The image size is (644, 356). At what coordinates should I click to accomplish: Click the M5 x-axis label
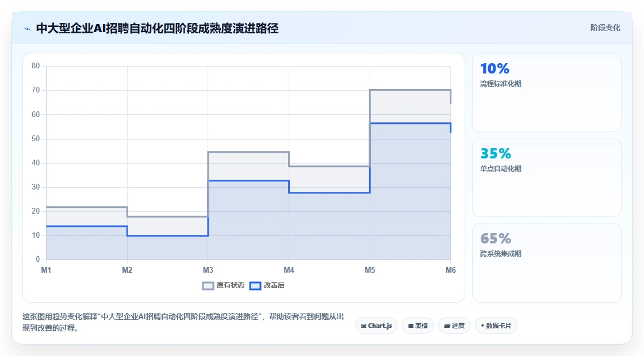pos(370,270)
